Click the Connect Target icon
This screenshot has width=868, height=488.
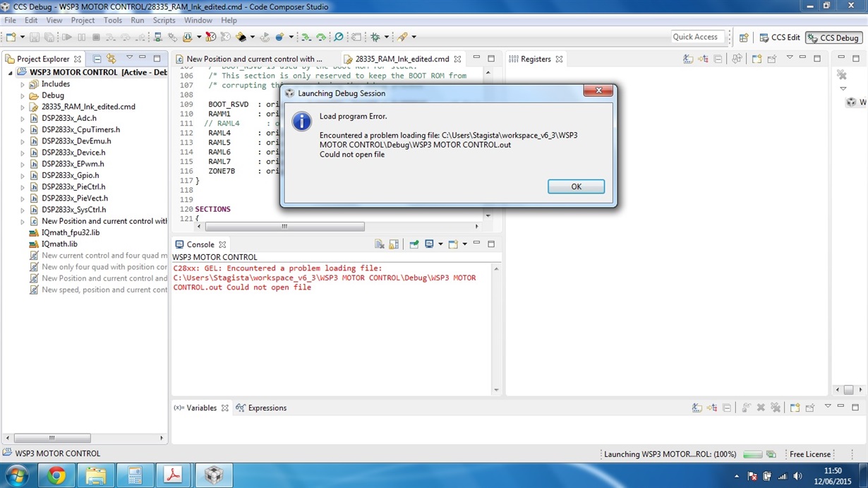point(157,37)
